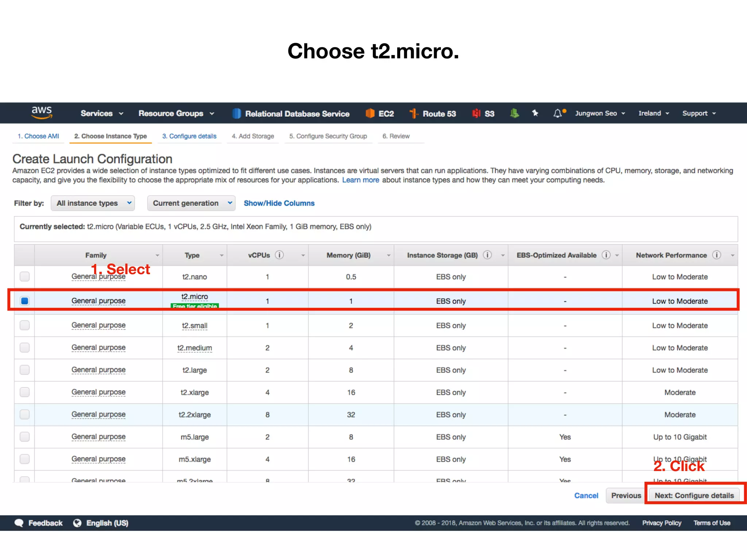
Task: Click the Currently selected info box
Action: [x=376, y=229]
